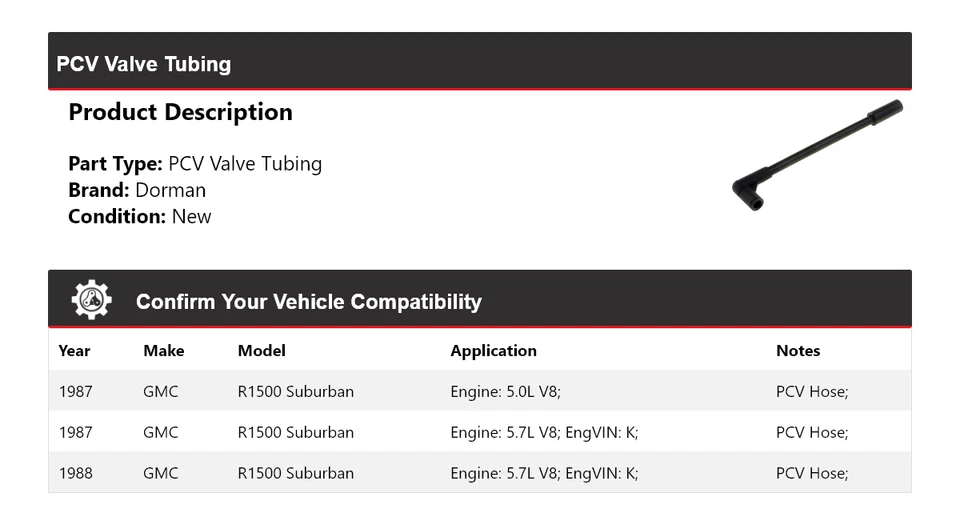Click the Make column header
This screenshot has height=525, width=960.
point(163,351)
